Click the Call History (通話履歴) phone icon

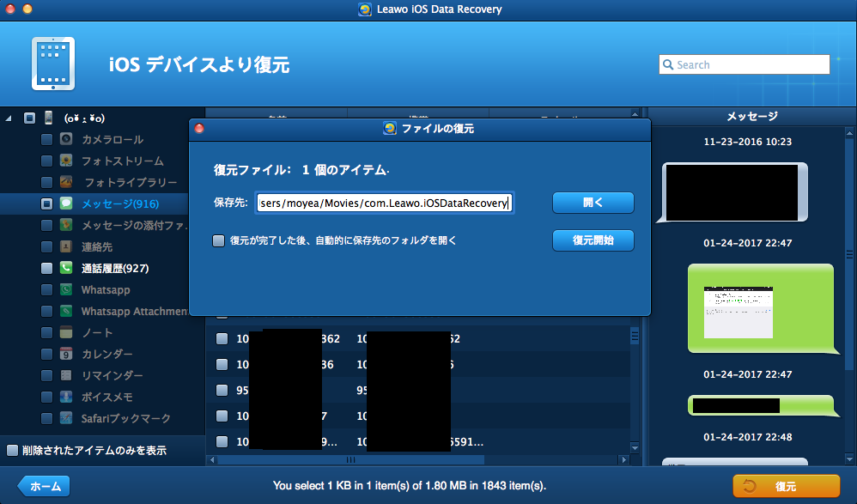pyautogui.click(x=66, y=268)
